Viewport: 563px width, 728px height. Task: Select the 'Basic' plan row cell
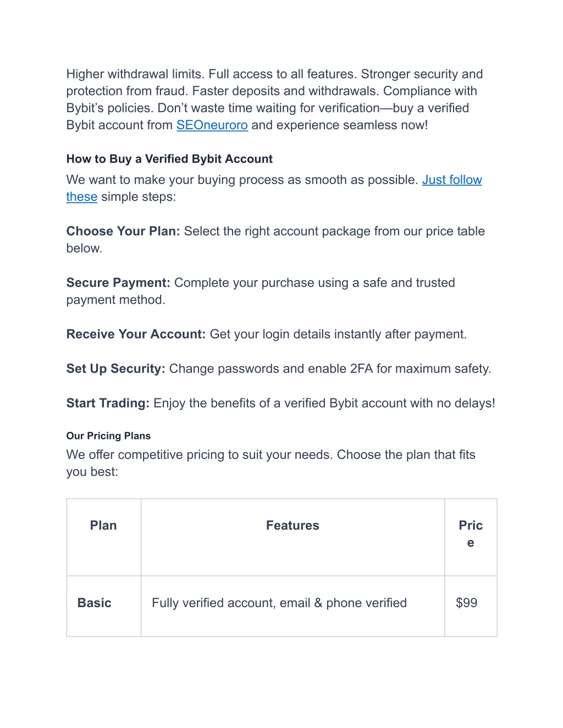coord(104,606)
